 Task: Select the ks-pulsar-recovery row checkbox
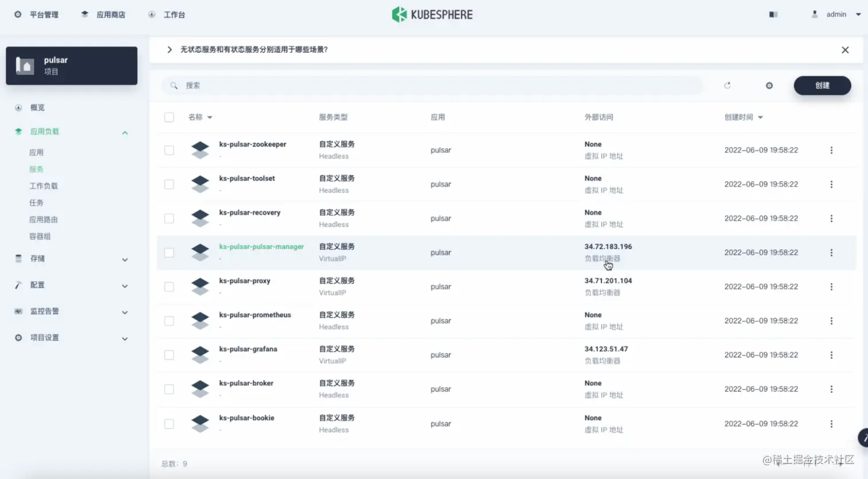click(169, 218)
